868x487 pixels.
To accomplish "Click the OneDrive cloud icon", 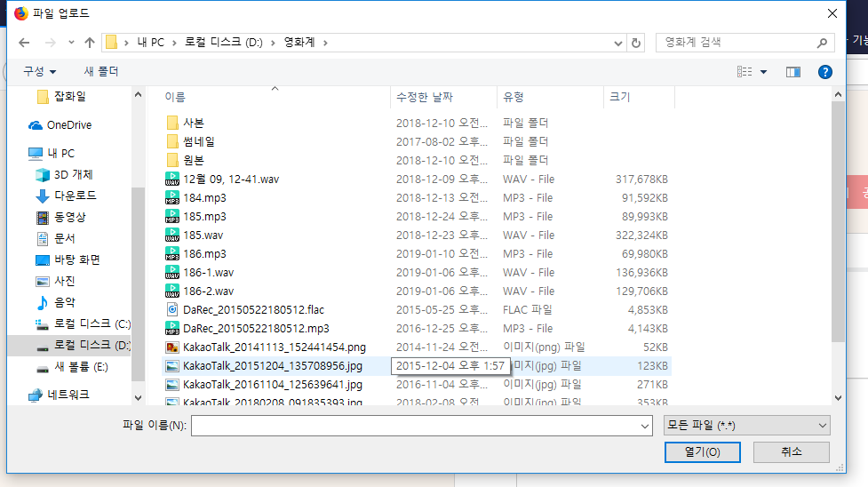I will click(36, 125).
